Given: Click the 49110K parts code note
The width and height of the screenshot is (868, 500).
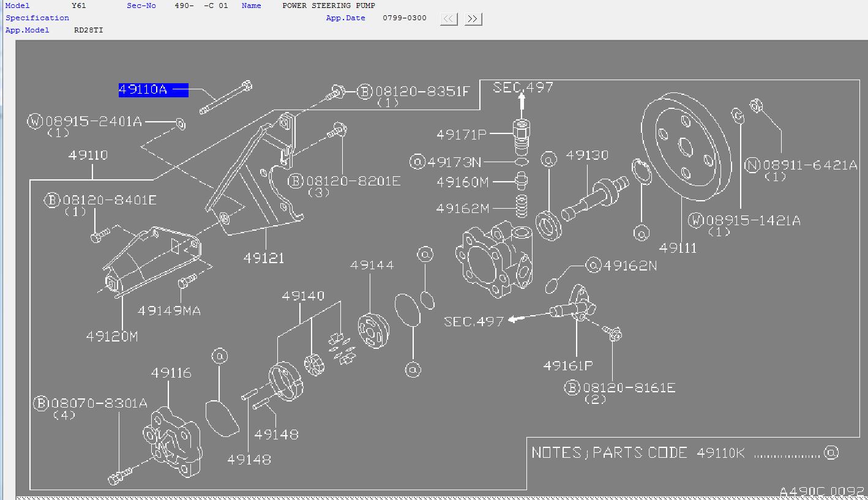Looking at the screenshot, I should point(720,453).
